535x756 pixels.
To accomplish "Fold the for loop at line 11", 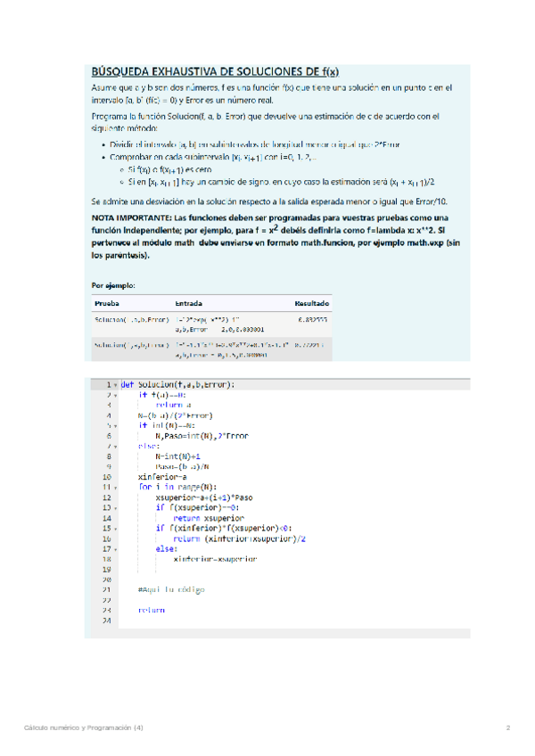I will tap(115, 488).
